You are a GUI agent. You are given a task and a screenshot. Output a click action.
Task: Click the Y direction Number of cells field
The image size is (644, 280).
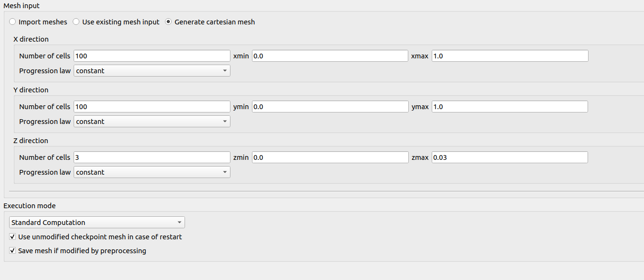point(152,107)
